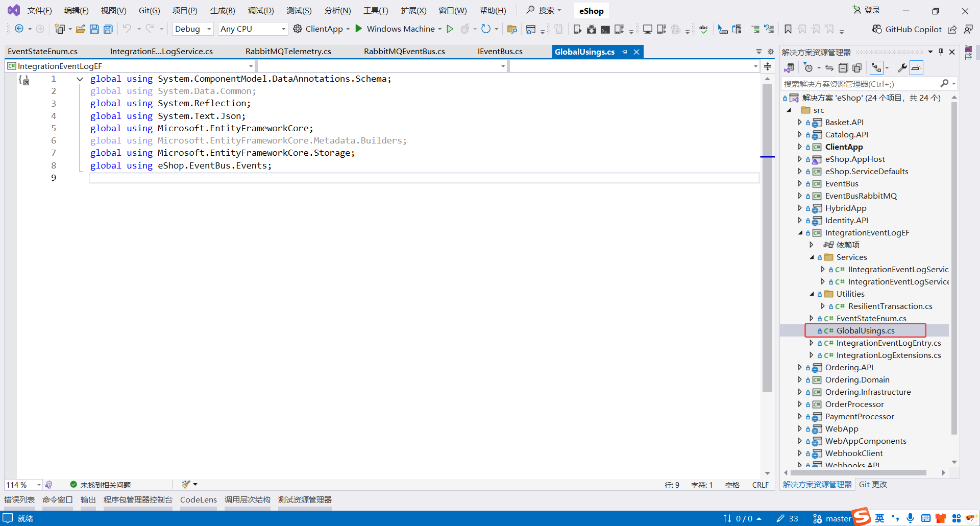Screen dimensions: 980x526
Task: Open the 调试(D) menu
Action: click(261, 10)
